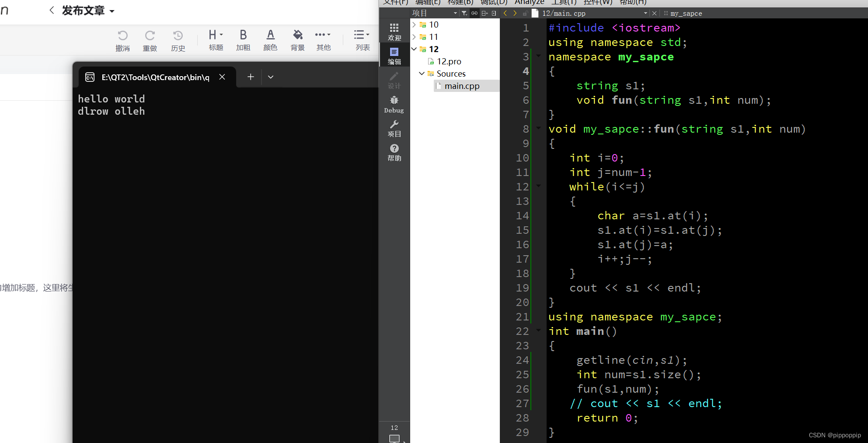Collapse project folder 12

(x=414, y=49)
